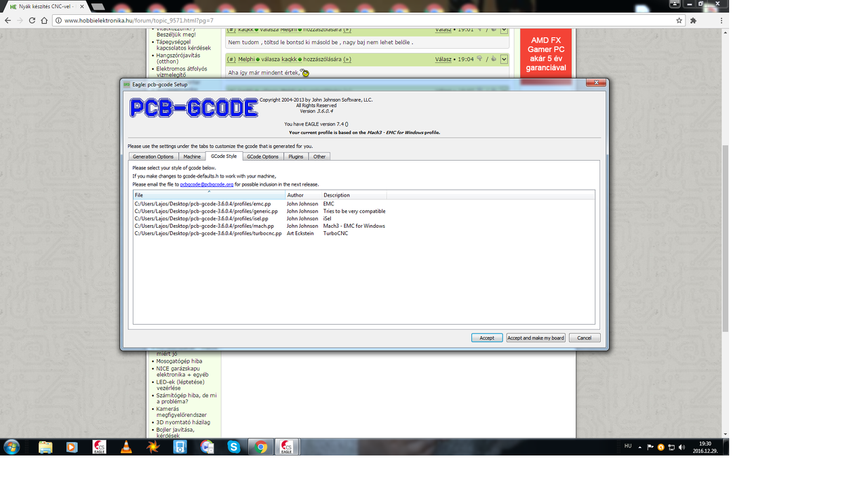Open the Machine tab

pos(192,157)
